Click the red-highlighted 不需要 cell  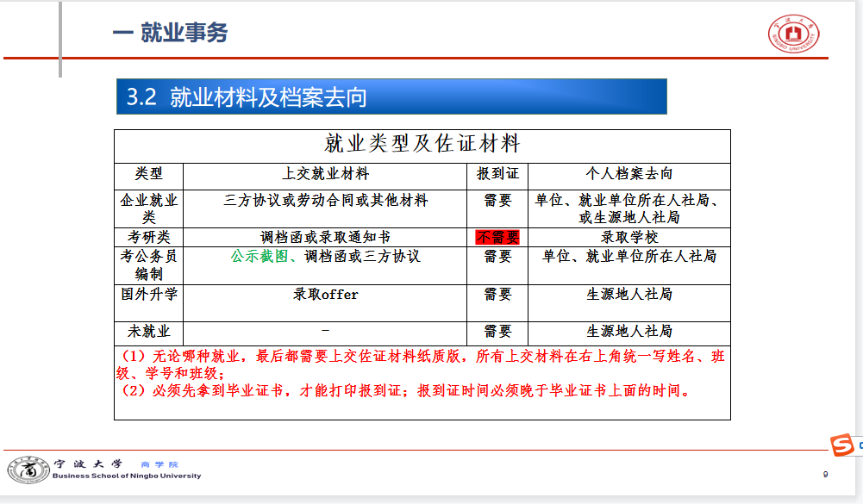497,238
